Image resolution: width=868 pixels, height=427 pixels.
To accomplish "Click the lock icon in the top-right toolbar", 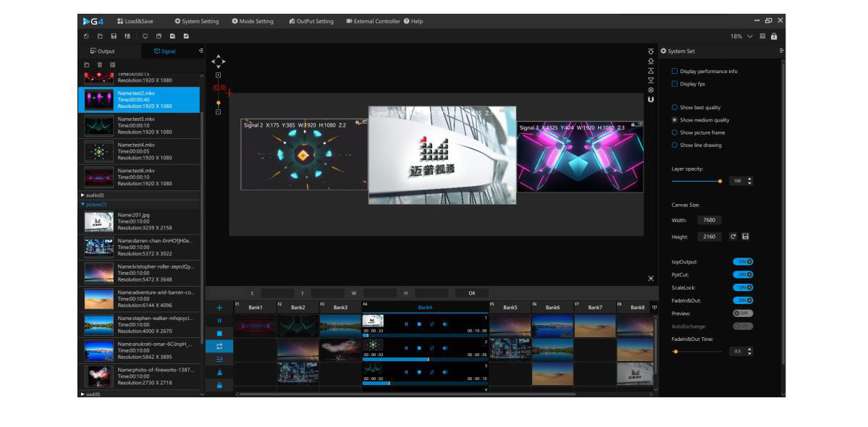I will [x=774, y=36].
